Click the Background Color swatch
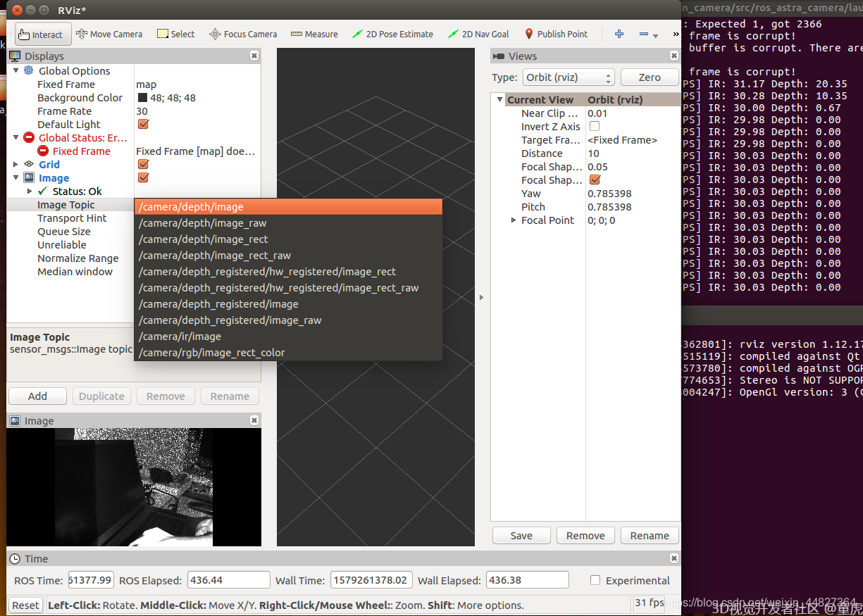The width and height of the screenshot is (863, 616). 142,97
